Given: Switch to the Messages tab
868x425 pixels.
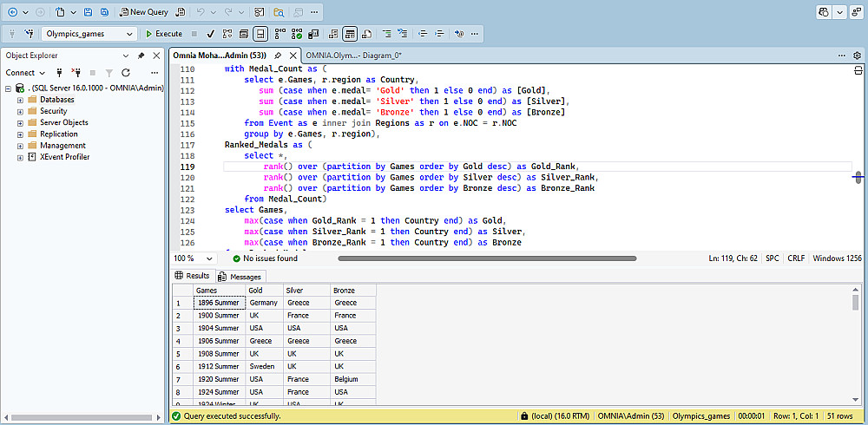Looking at the screenshot, I should point(240,277).
